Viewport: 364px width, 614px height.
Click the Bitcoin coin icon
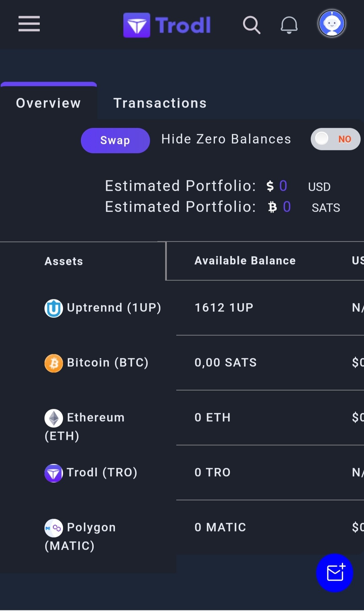[x=54, y=363]
